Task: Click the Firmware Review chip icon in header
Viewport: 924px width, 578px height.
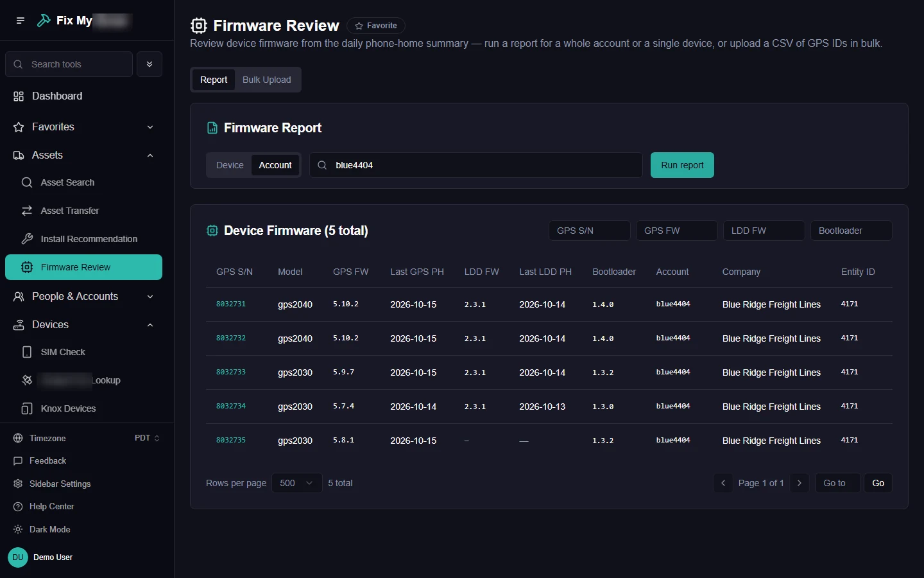Action: (199, 26)
